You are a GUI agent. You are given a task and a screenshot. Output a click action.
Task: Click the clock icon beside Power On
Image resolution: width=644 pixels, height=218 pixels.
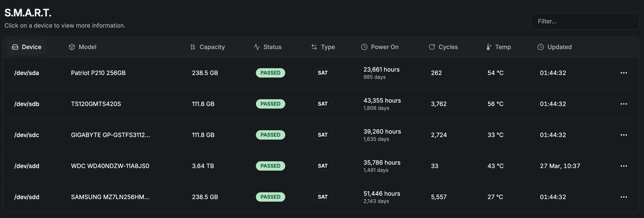[x=364, y=47]
